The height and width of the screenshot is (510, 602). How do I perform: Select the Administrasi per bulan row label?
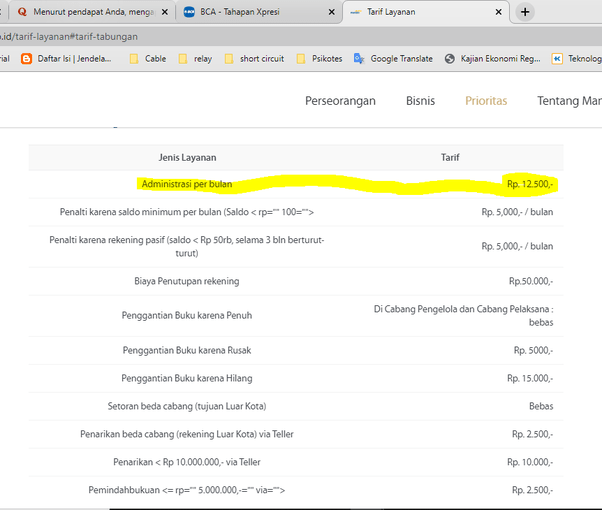187,184
